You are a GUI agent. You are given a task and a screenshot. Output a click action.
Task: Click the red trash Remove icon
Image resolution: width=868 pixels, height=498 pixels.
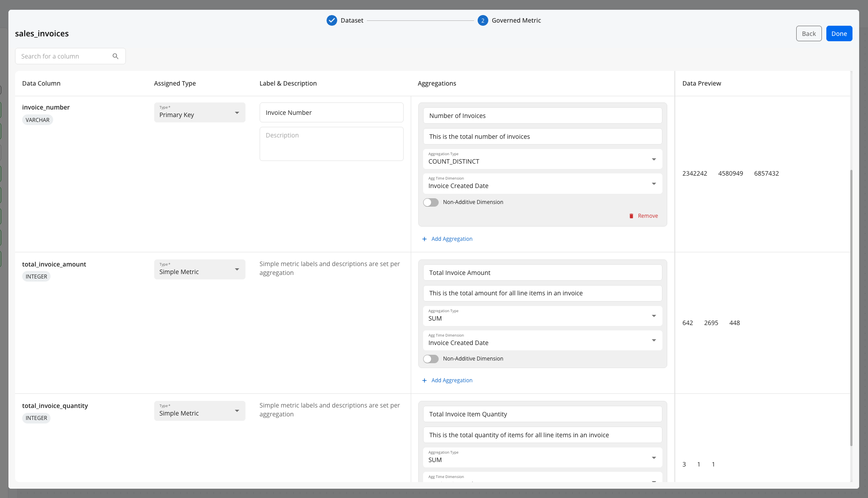coord(631,216)
